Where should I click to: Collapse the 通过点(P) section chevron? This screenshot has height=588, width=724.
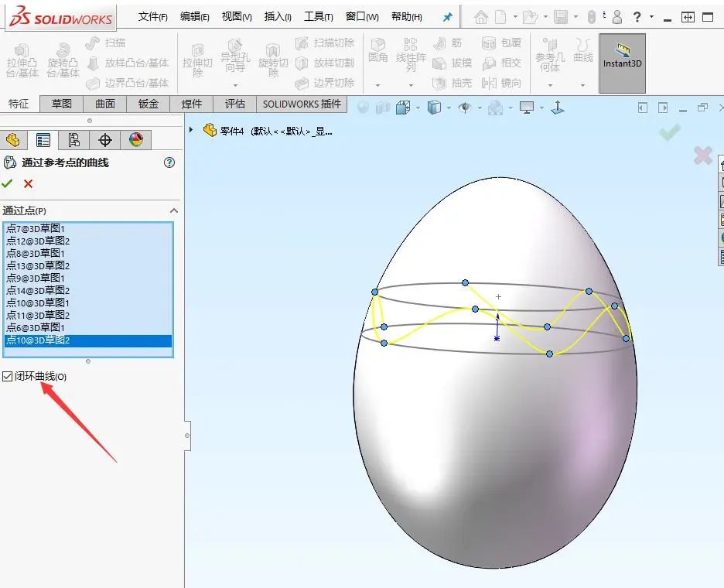(174, 210)
